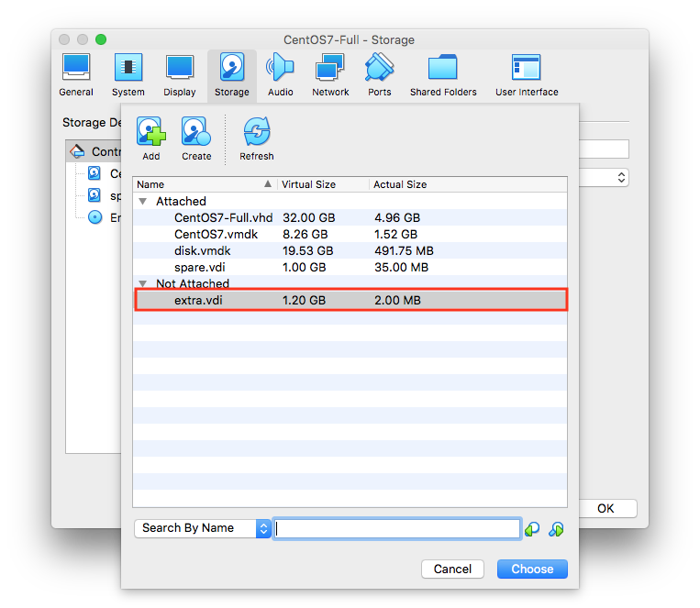Sort by Virtual Size column header

[323, 184]
